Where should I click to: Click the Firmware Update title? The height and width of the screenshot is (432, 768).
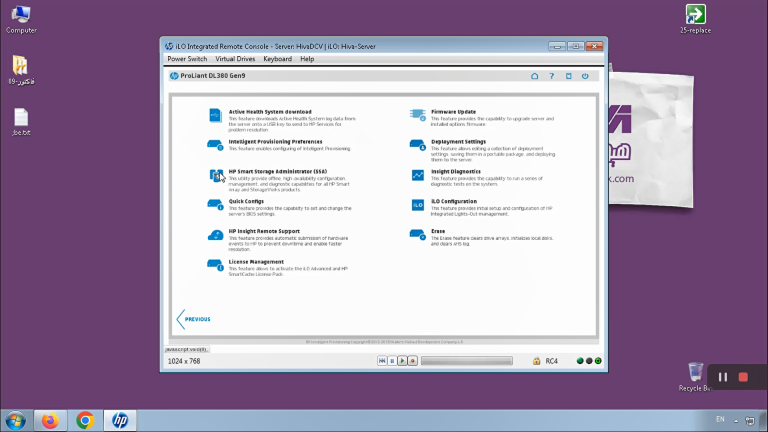pyautogui.click(x=453, y=112)
